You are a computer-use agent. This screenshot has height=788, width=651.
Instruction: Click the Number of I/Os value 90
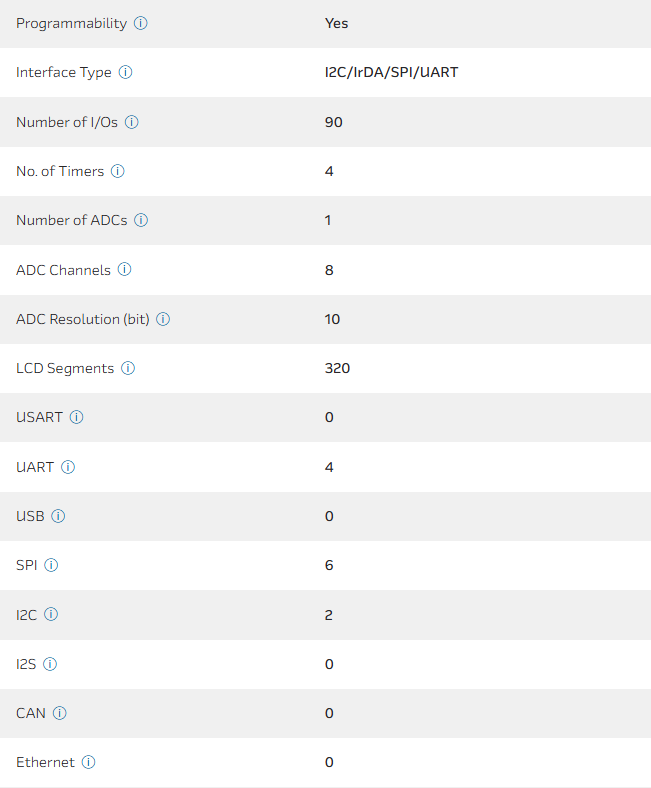tap(334, 122)
